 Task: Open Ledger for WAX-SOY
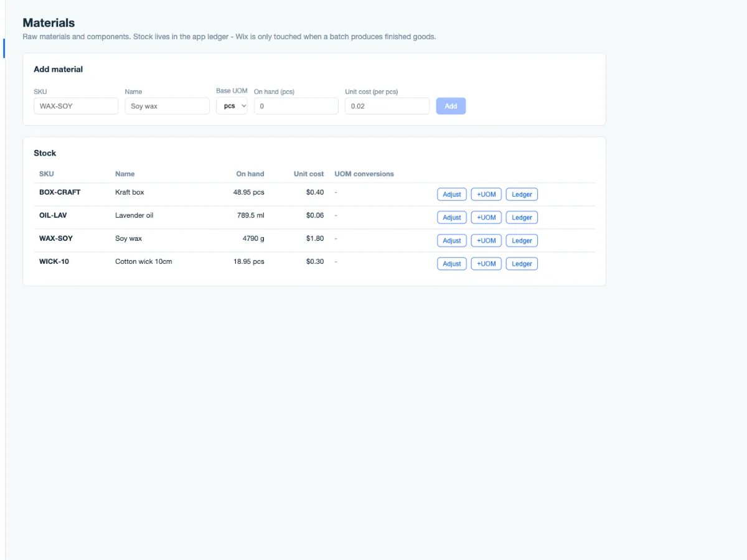(522, 240)
